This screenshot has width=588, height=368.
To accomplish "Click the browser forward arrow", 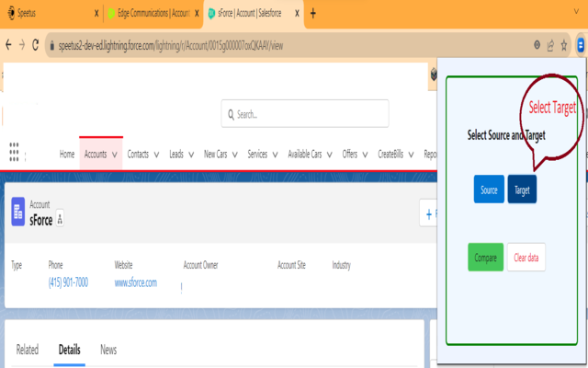I will (22, 45).
